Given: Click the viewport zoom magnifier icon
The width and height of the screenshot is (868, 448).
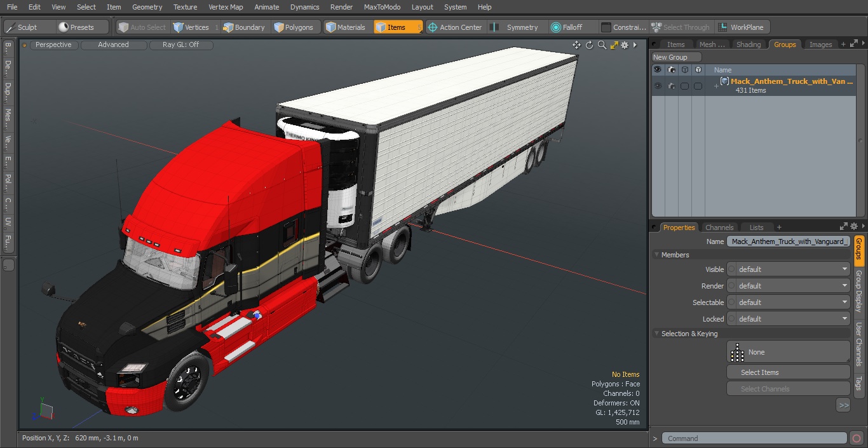Looking at the screenshot, I should point(602,45).
